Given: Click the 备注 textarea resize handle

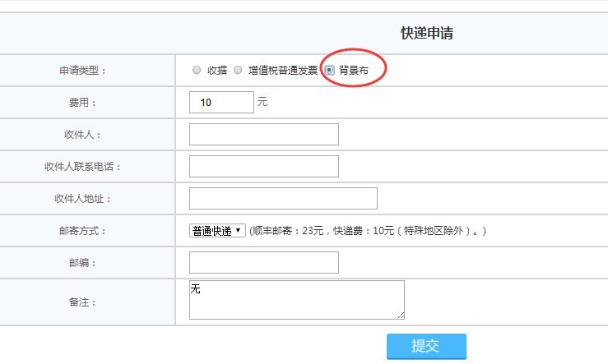Looking at the screenshot, I should pyautogui.click(x=401, y=315).
